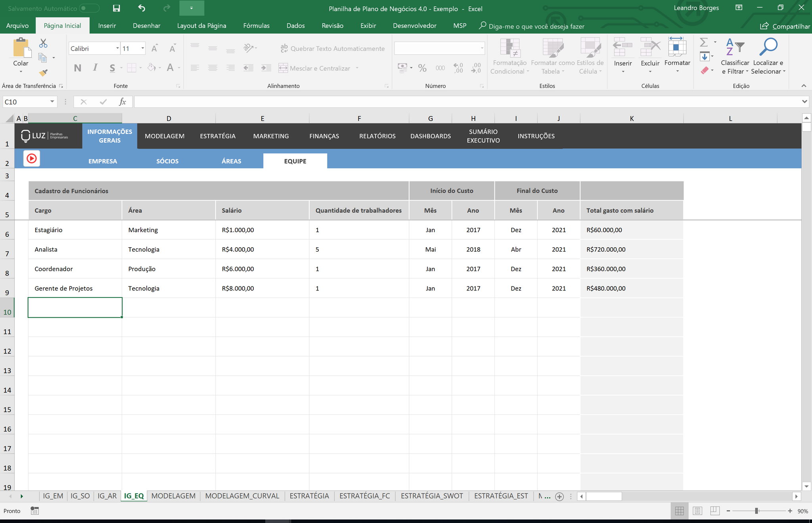The width and height of the screenshot is (812, 523).
Task: Toggle Salvamento Automático switch
Action: [x=89, y=8]
